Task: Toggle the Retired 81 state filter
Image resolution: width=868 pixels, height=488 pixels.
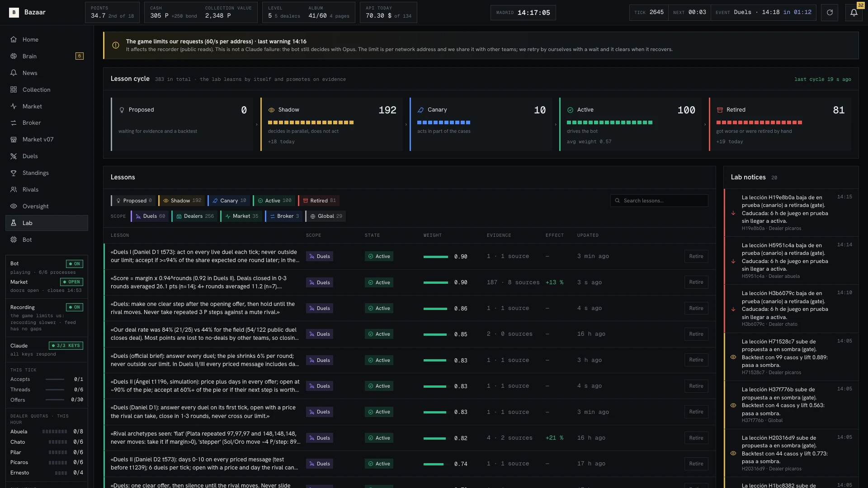Action: (x=319, y=201)
